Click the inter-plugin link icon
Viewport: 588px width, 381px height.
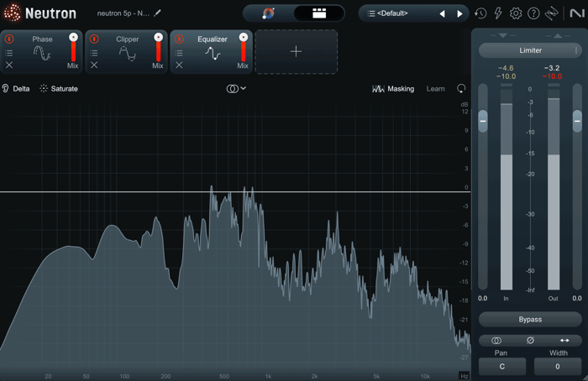(551, 13)
